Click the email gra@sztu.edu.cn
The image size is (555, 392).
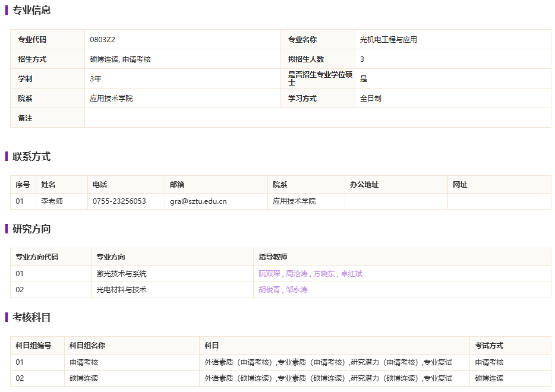pyautogui.click(x=198, y=201)
